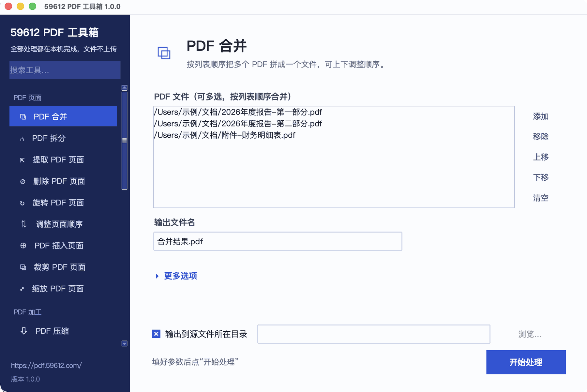Click the PDF 合并 sidebar icon
587x392 pixels.
point(23,117)
